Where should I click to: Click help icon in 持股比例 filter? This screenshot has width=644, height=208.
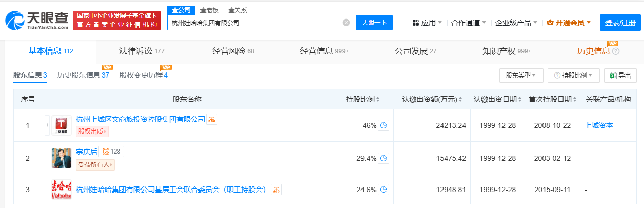click(x=557, y=75)
